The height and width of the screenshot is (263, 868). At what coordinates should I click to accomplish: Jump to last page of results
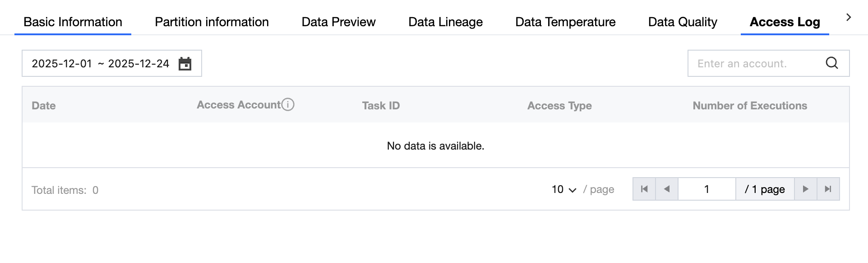(828, 189)
